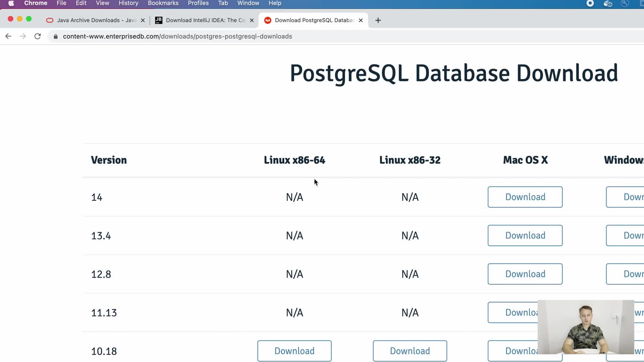
Task: Click version number 10.18
Action: (104, 352)
